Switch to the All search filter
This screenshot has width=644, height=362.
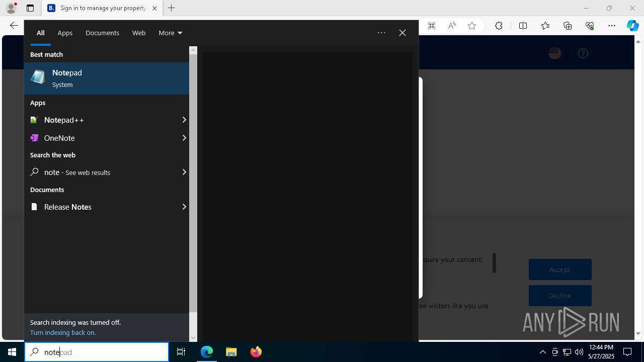click(41, 33)
